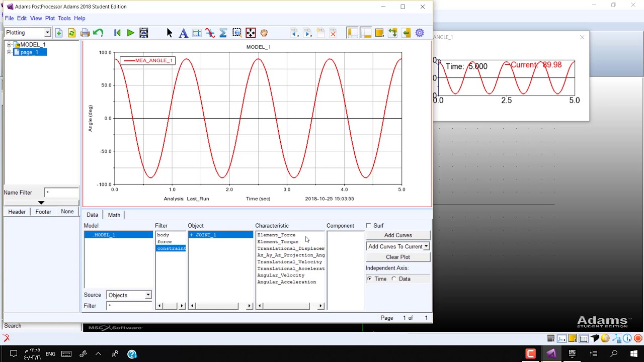Print the plot using the printer icon

pos(85,33)
